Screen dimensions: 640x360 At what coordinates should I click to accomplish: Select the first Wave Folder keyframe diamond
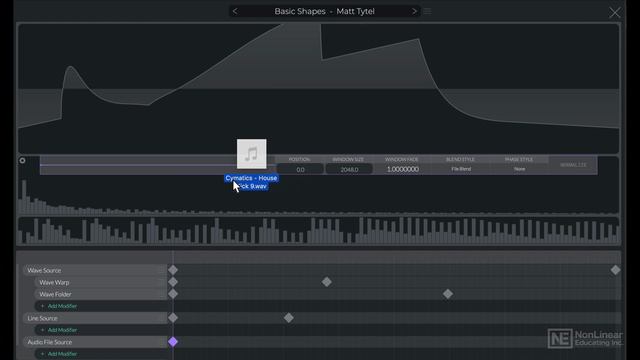173,293
